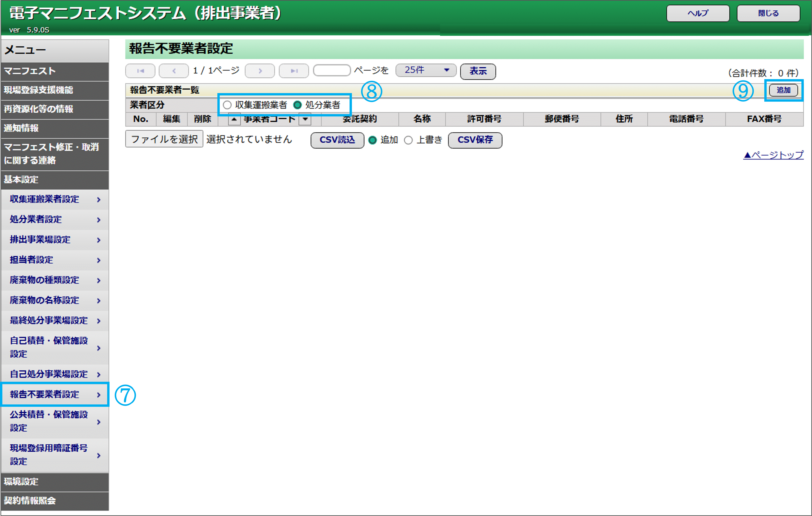
Task: Click chevron next to 担当者設定
Action: 98,260
